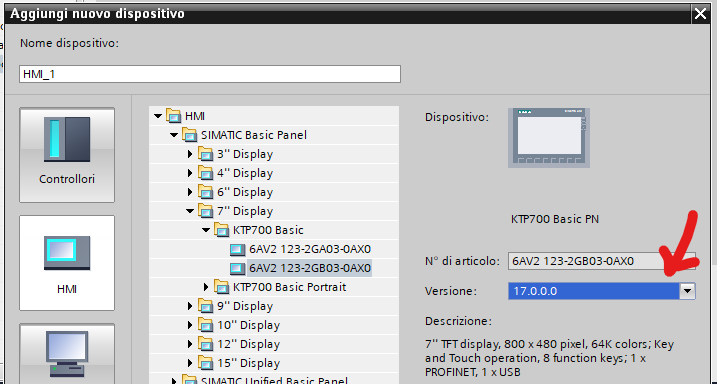This screenshot has width=717, height=384.
Task: Expand the 12'' Display folder
Action: coord(190,344)
